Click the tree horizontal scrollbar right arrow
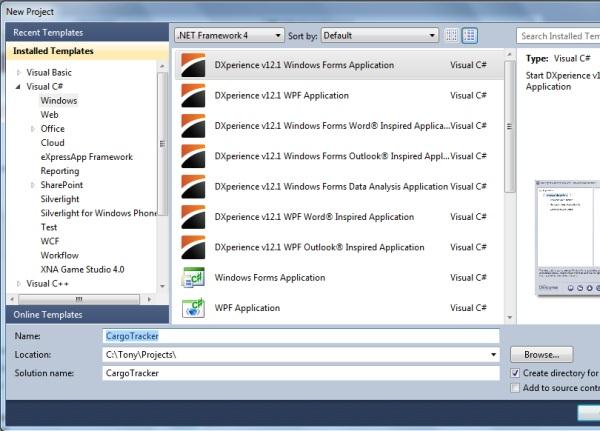Image resolution: width=600 pixels, height=431 pixels. tap(149, 299)
